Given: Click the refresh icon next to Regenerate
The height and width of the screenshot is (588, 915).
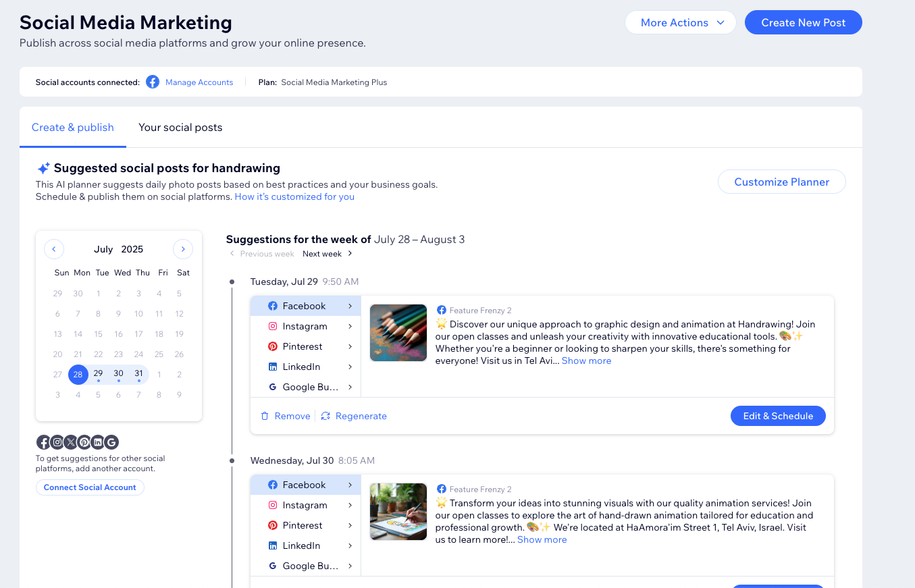Looking at the screenshot, I should 325,416.
